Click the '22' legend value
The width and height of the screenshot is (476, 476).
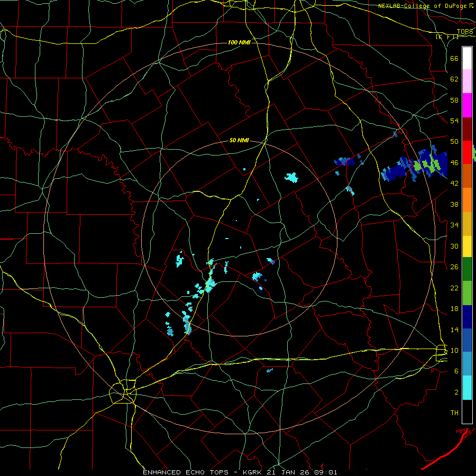[454, 288]
